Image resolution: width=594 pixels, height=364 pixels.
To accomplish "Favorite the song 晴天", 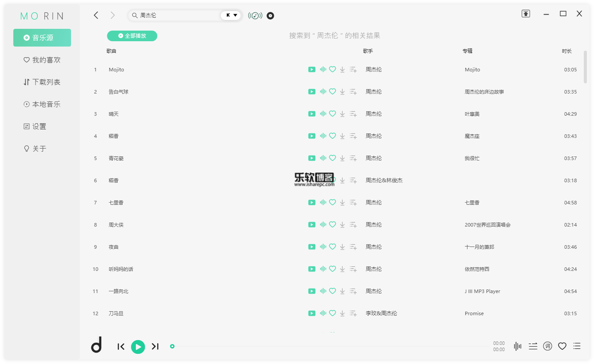I will [x=333, y=114].
